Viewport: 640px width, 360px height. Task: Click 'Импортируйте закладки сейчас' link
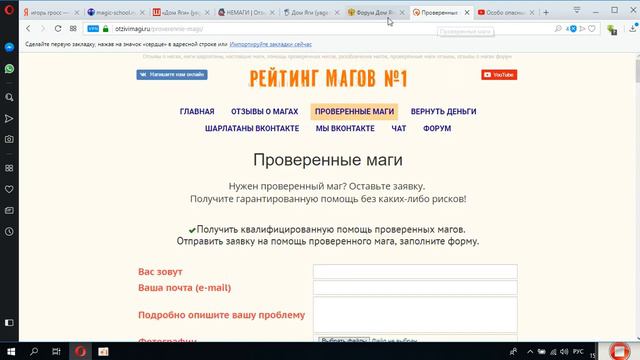click(x=271, y=44)
